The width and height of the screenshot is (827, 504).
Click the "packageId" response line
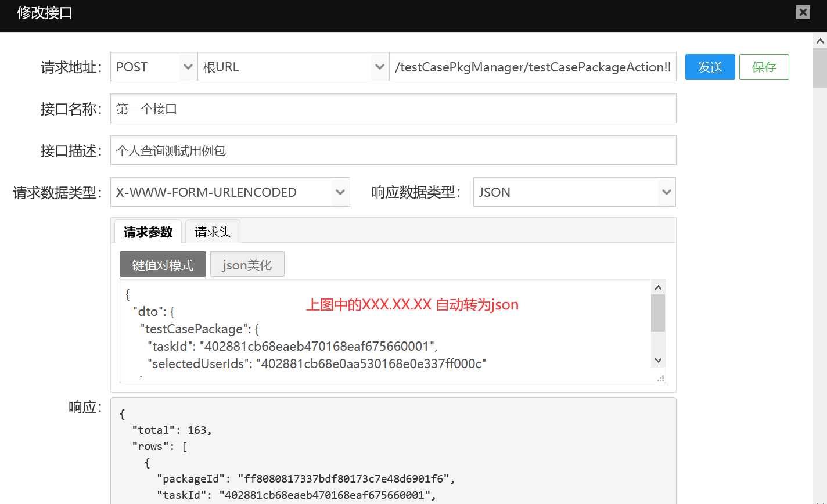(x=306, y=478)
